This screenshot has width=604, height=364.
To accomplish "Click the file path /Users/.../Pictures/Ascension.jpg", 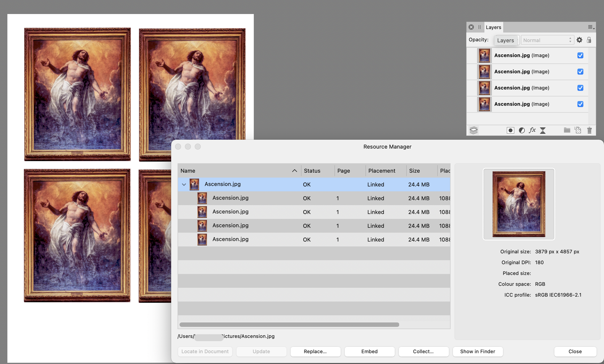I will (226, 336).
